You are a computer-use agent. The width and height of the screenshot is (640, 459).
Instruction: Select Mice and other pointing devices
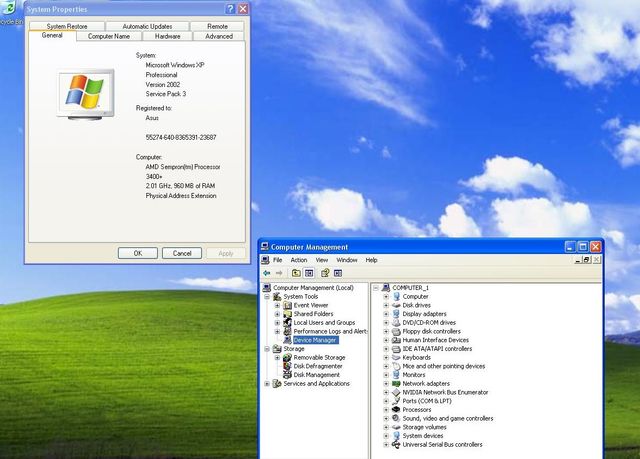point(444,366)
